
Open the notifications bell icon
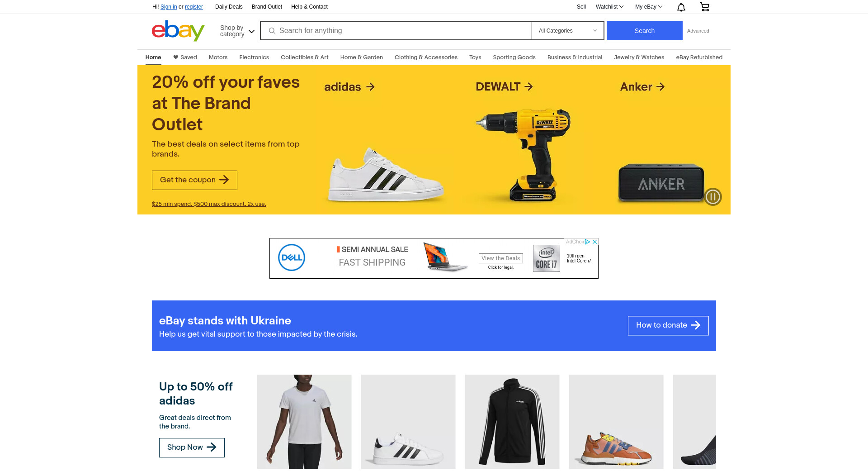point(681,7)
